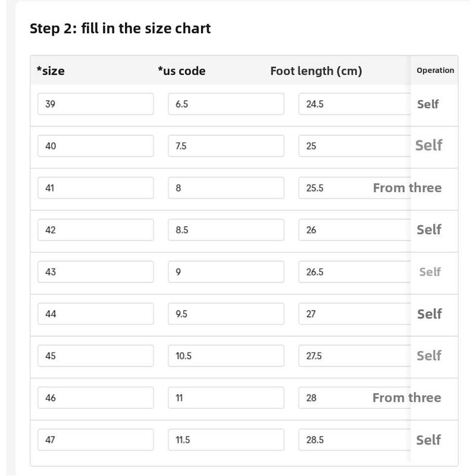Click Self in the size 42 row

[429, 230]
